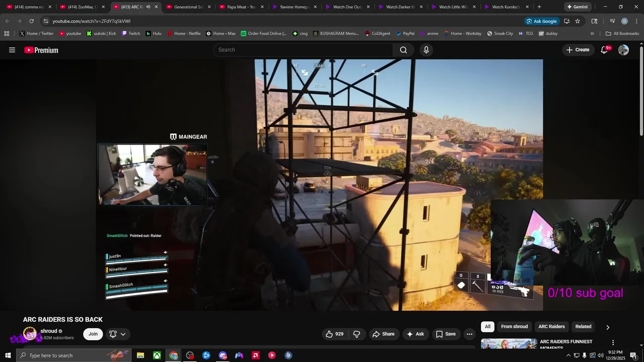
Task: Toggle subscription notification bell for shroud
Action: [119, 334]
